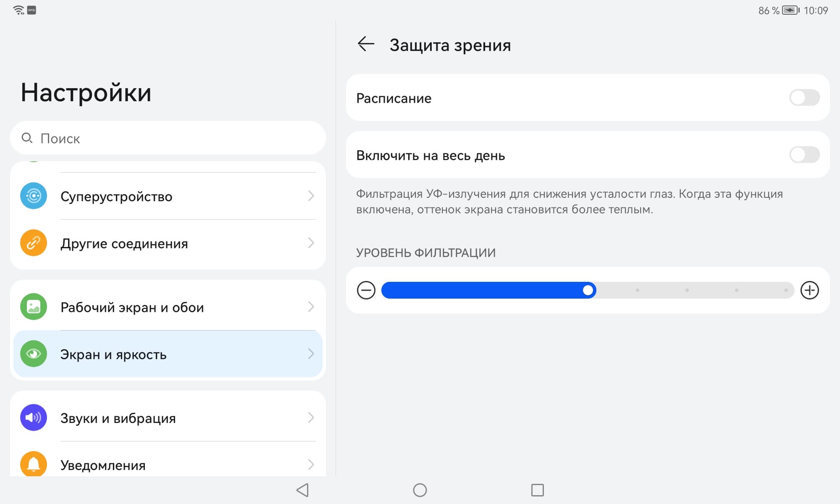Tap the orange Уведомления bell icon
The height and width of the screenshot is (504, 840).
click(x=34, y=464)
